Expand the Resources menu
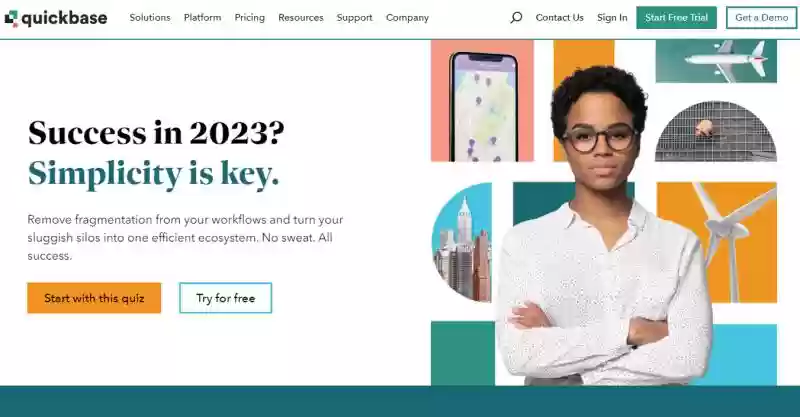 [301, 17]
